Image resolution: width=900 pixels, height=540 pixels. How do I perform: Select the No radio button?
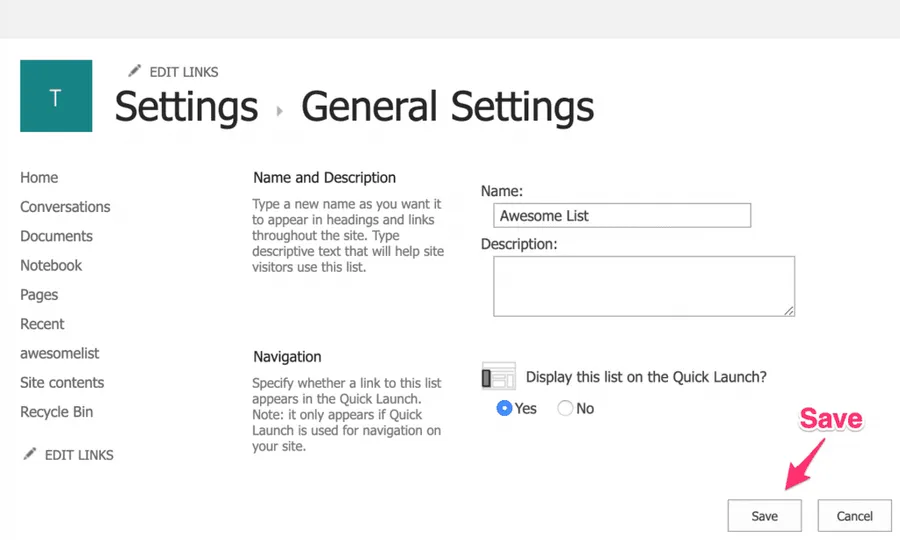(x=565, y=408)
